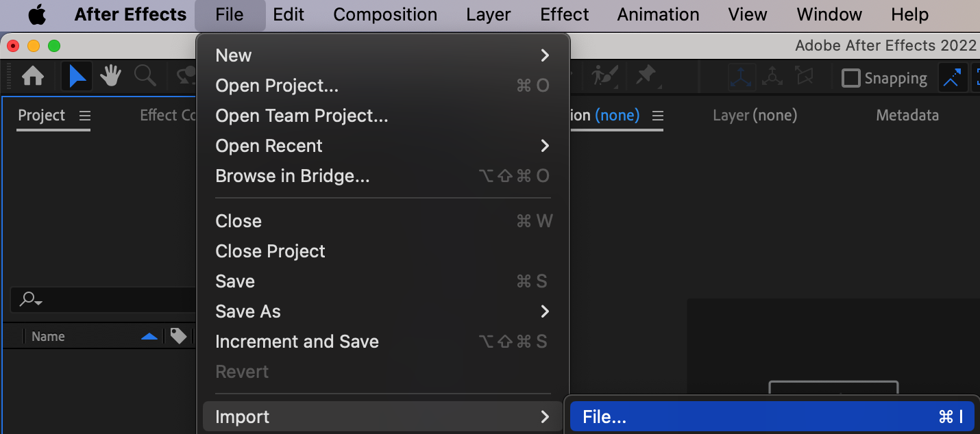The height and width of the screenshot is (434, 980).
Task: Switch to the Metadata tab
Action: click(907, 116)
